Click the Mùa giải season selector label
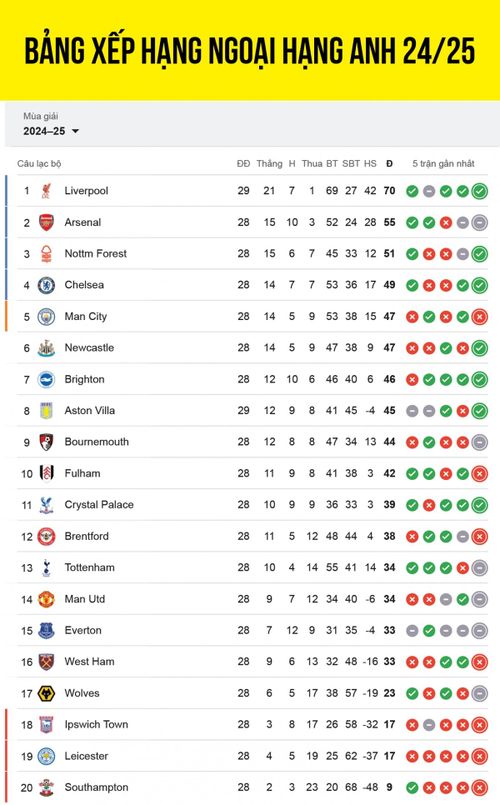The width and height of the screenshot is (500, 805). (x=41, y=116)
